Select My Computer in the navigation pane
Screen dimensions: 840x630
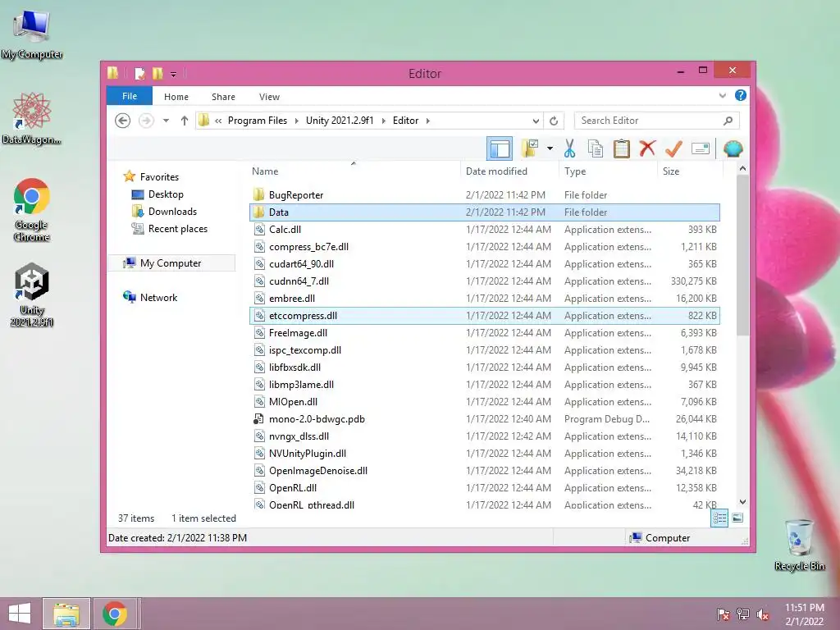click(171, 263)
